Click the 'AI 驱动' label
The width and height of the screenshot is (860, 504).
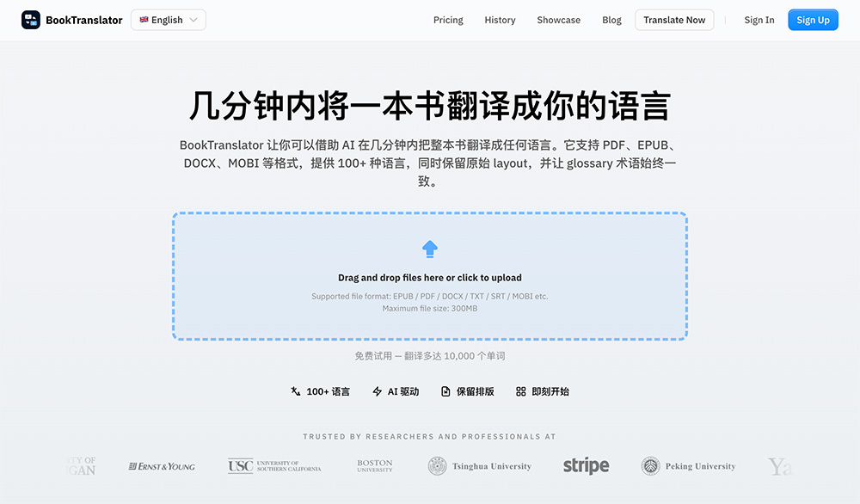click(403, 391)
